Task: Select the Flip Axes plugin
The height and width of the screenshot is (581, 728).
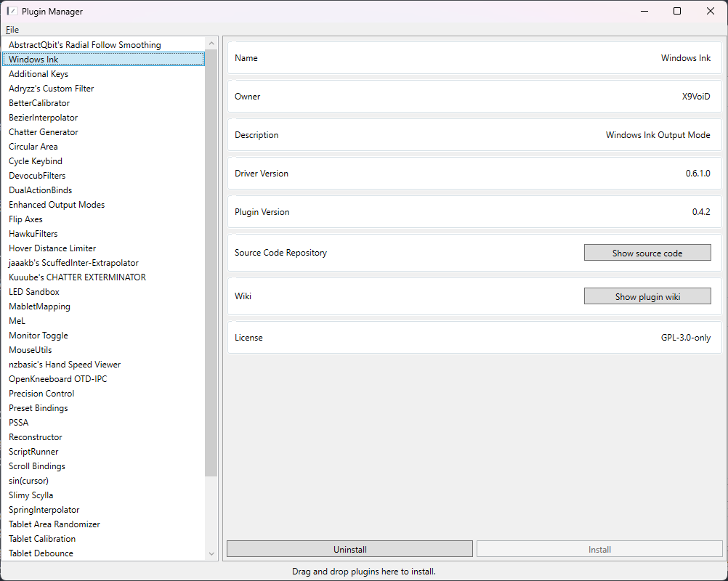Action: point(25,219)
